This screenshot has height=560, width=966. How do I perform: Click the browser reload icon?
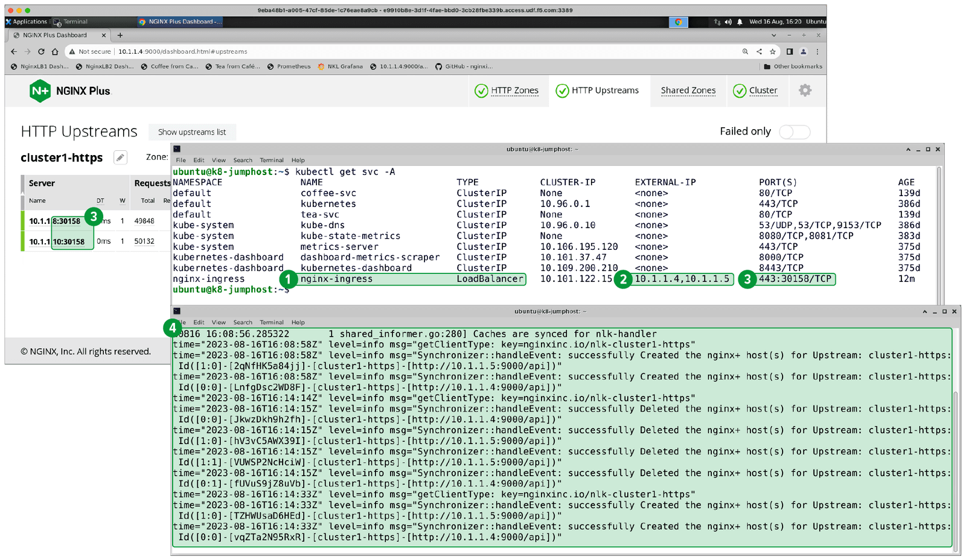tap(40, 51)
